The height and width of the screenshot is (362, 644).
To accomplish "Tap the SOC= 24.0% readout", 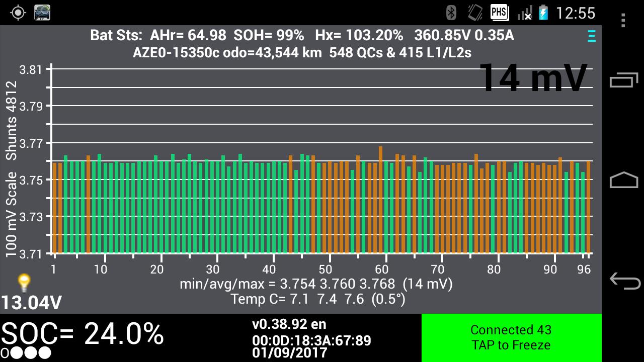I will pyautogui.click(x=83, y=334).
